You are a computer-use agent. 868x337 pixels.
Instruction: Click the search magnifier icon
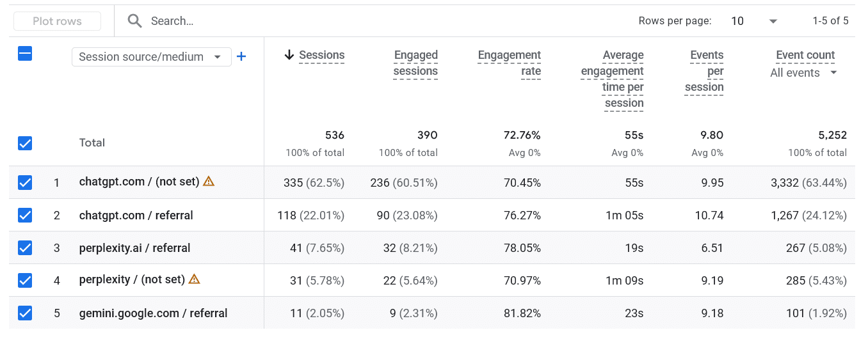(134, 21)
